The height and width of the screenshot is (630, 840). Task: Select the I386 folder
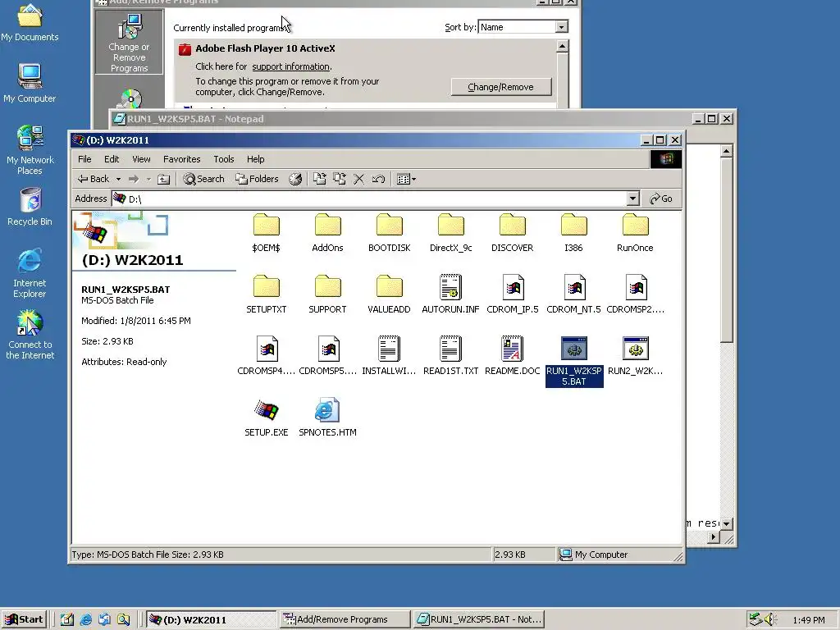click(x=573, y=232)
